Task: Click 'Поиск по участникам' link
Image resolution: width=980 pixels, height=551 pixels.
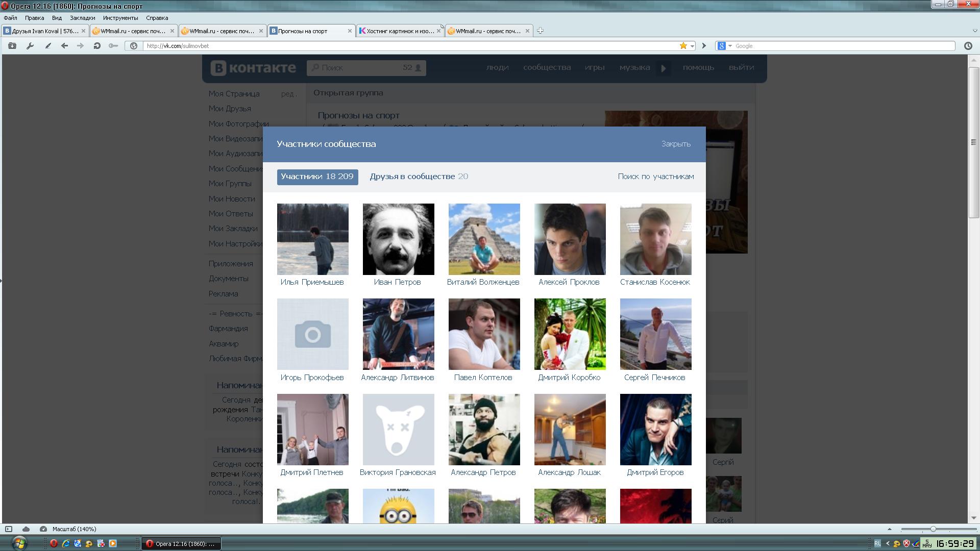Action: pos(656,177)
